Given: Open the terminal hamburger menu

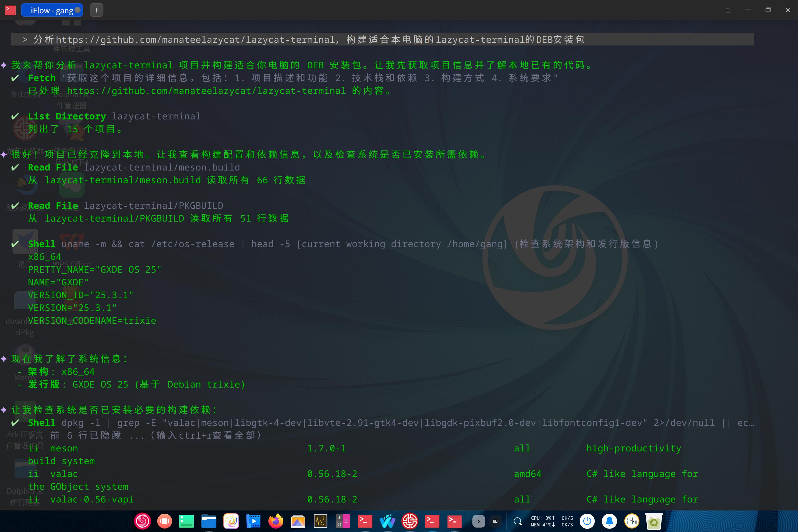Looking at the screenshot, I should pos(728,10).
